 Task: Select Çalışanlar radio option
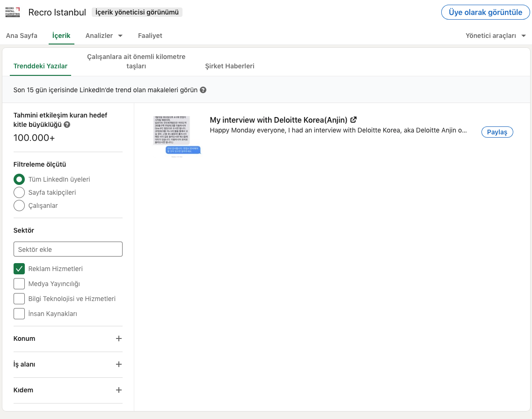click(19, 206)
